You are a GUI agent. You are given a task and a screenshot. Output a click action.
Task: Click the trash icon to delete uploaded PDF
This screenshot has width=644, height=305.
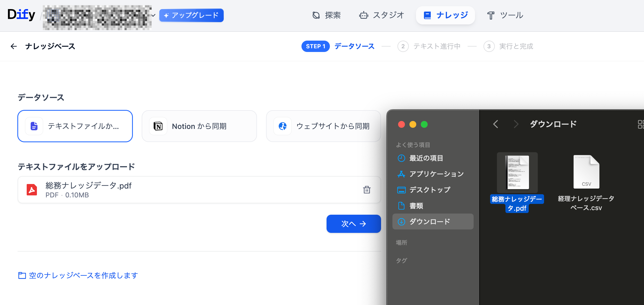click(x=367, y=190)
